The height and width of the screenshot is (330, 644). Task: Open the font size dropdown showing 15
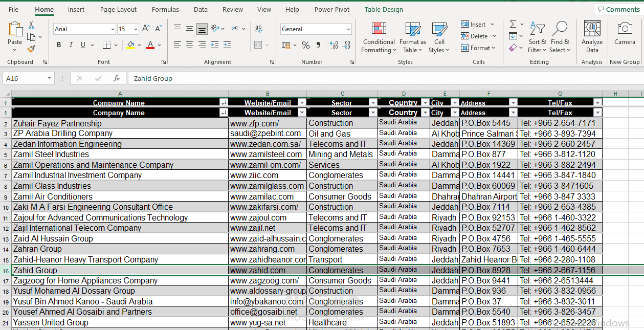click(x=136, y=29)
